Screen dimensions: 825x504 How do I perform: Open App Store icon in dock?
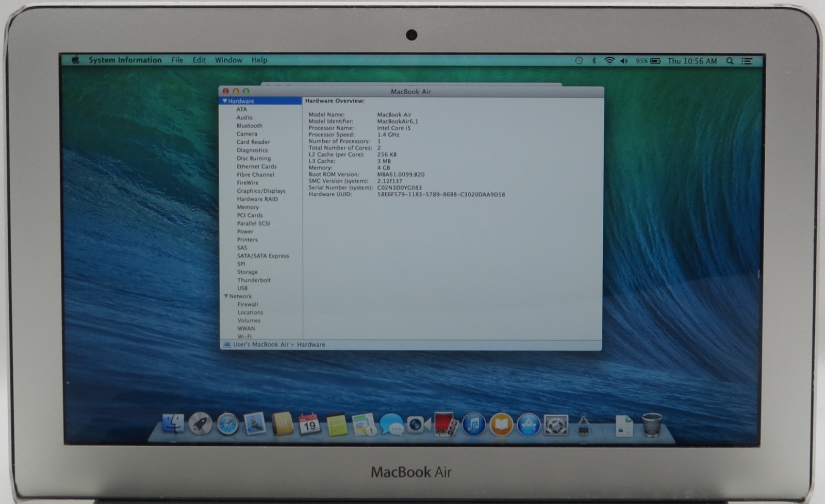click(528, 425)
